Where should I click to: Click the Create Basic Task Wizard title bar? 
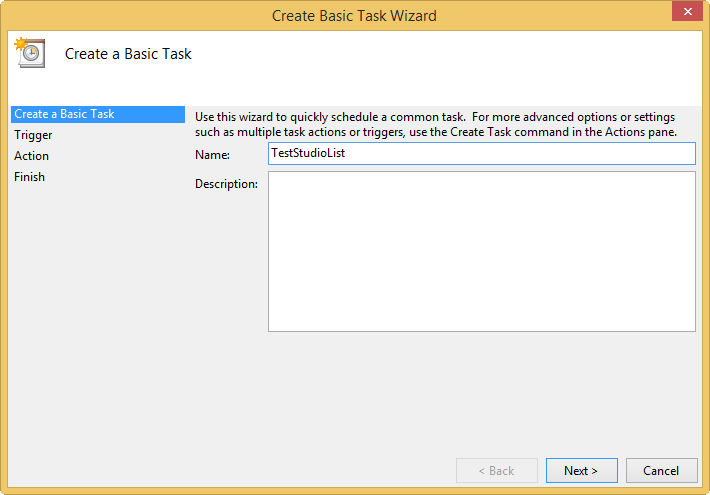(354, 15)
